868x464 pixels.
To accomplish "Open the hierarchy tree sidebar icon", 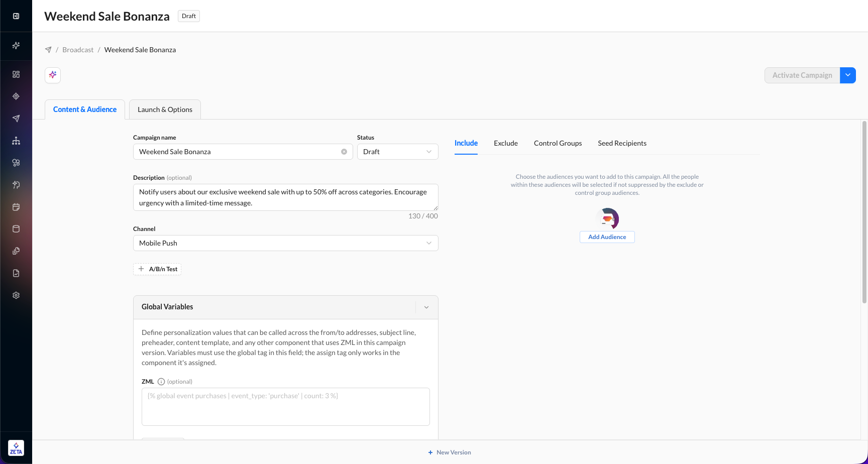I will coord(16,141).
